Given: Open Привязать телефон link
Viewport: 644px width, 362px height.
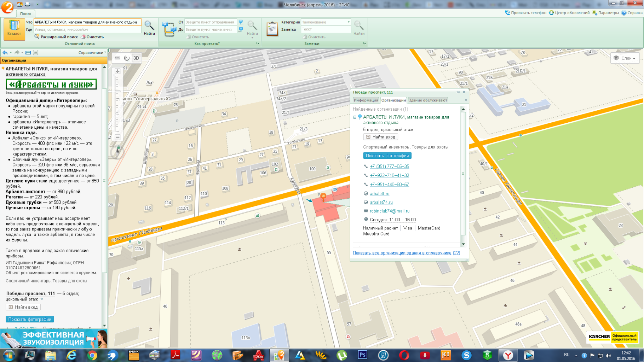Looking at the screenshot, I should (525, 13).
